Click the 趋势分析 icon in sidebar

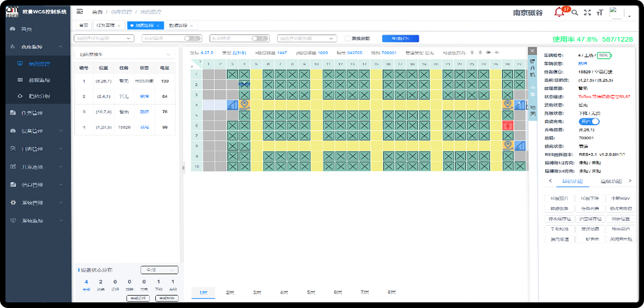point(20,96)
